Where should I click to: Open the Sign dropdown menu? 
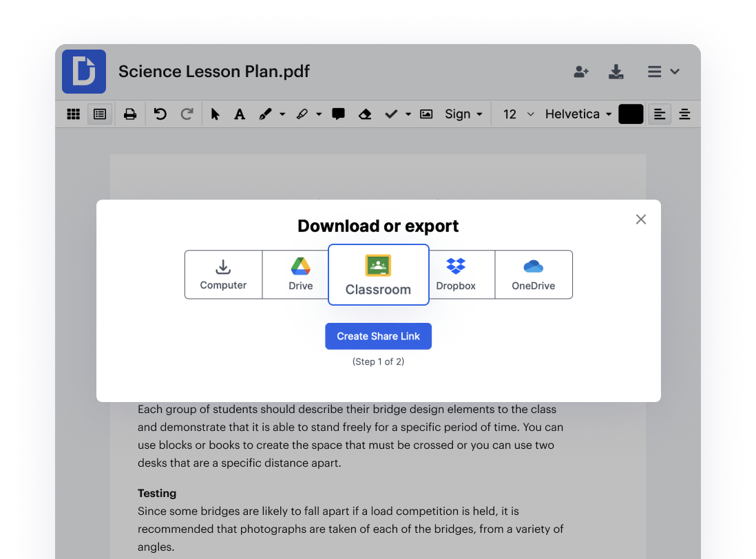[x=463, y=114]
